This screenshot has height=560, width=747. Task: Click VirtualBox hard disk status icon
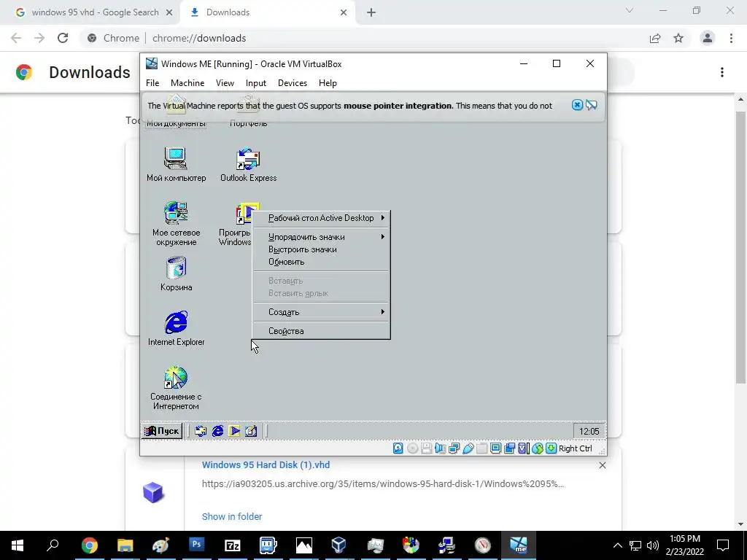tap(398, 448)
